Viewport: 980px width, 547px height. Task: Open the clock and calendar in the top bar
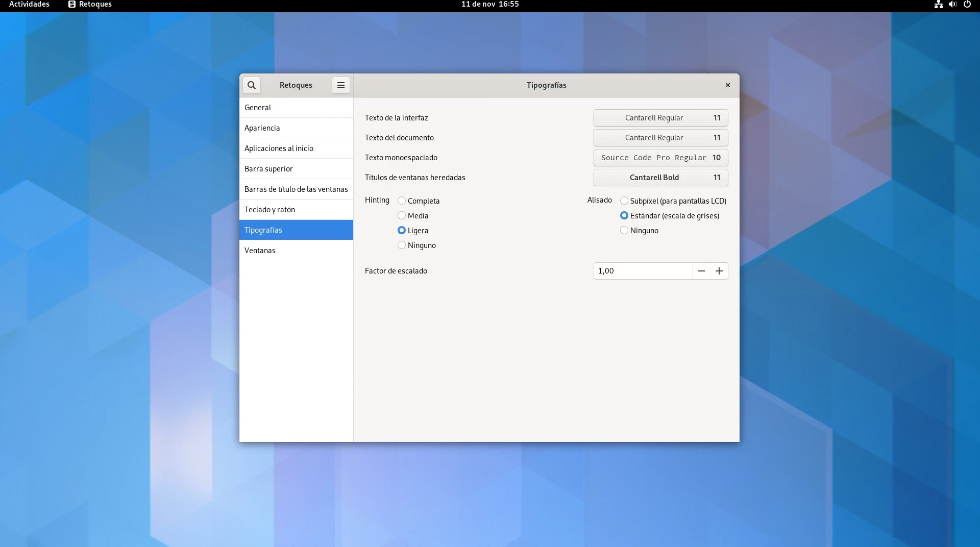coord(489,5)
